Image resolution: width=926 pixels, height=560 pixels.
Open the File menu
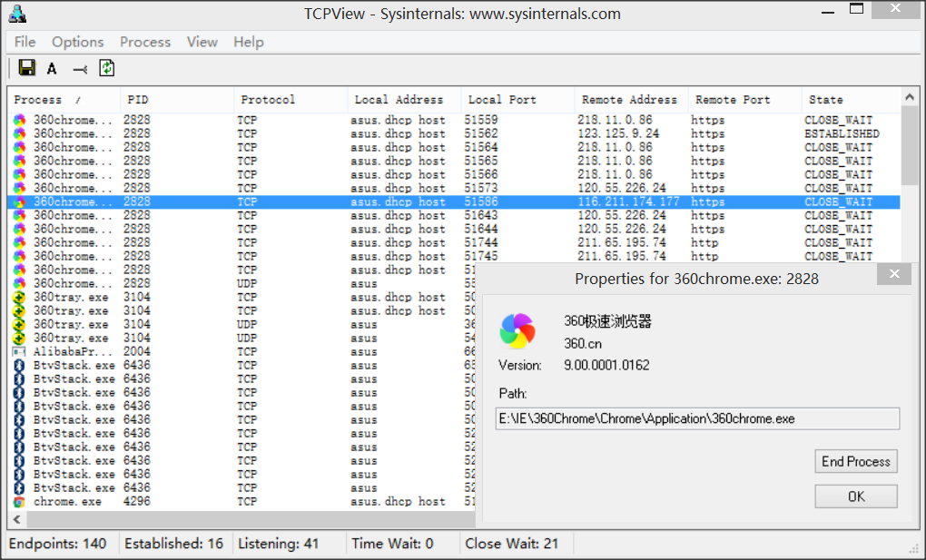tap(25, 42)
